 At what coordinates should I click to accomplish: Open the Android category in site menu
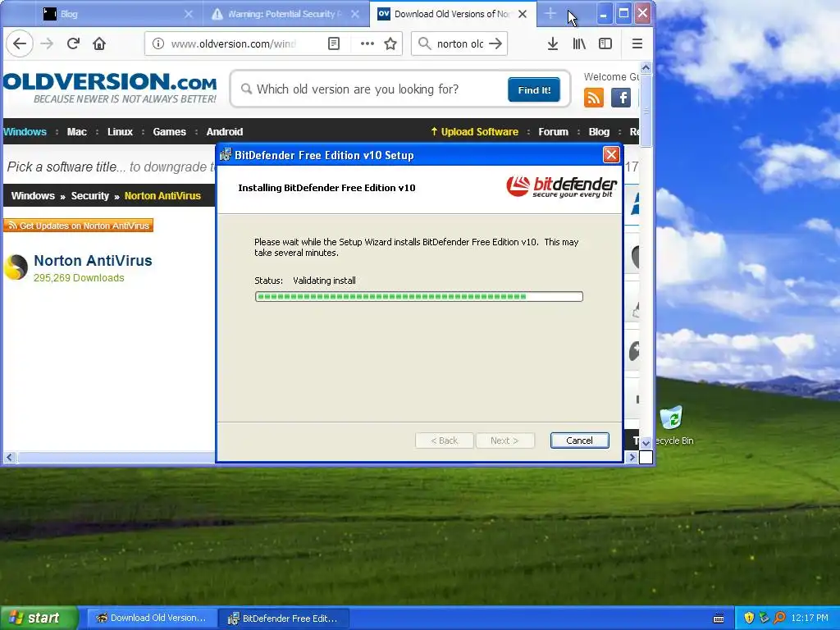(225, 132)
